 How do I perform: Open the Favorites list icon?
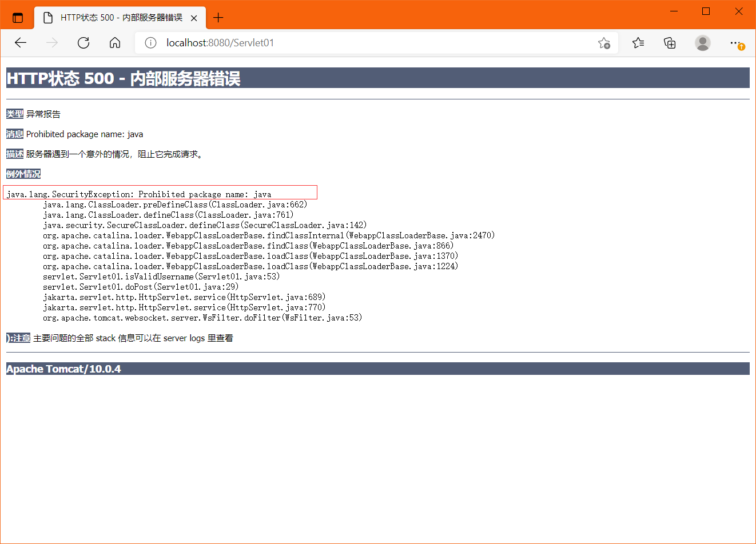pos(638,43)
